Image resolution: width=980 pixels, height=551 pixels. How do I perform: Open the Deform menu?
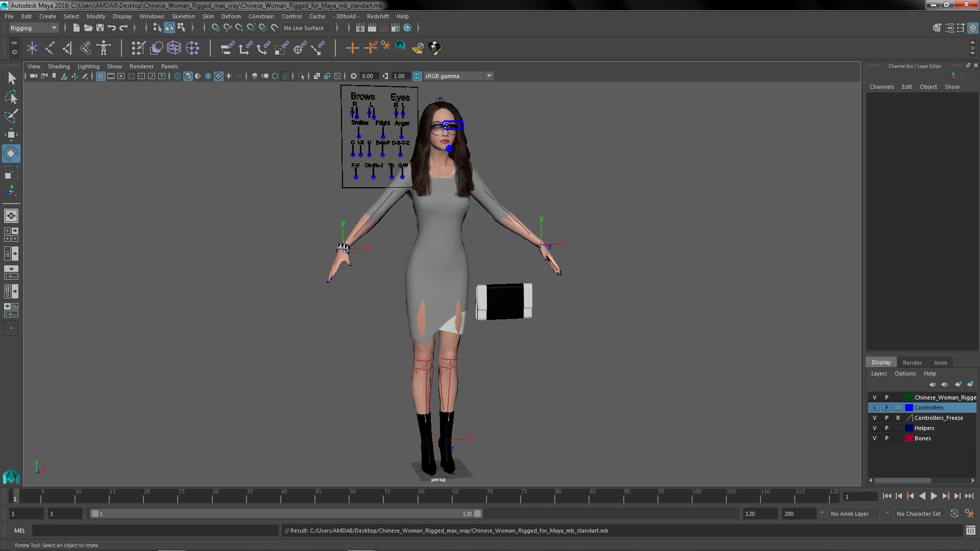pos(231,16)
